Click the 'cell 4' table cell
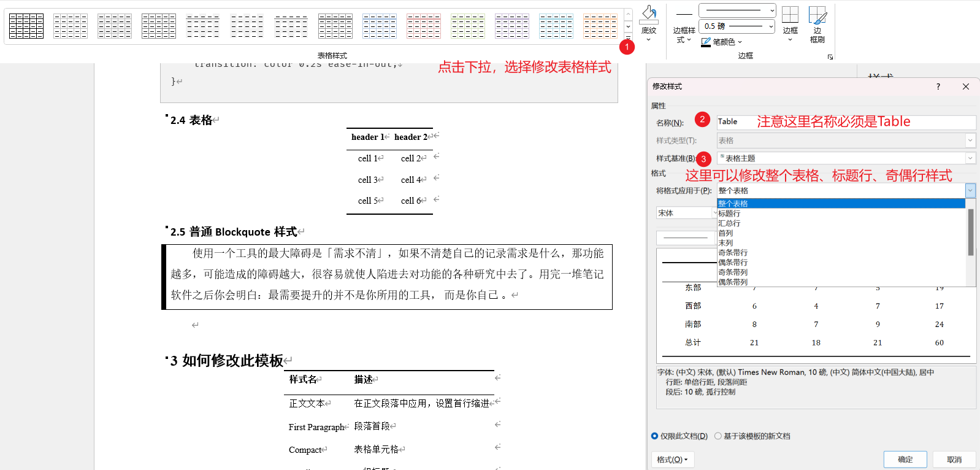The width and height of the screenshot is (980, 470). click(x=411, y=180)
